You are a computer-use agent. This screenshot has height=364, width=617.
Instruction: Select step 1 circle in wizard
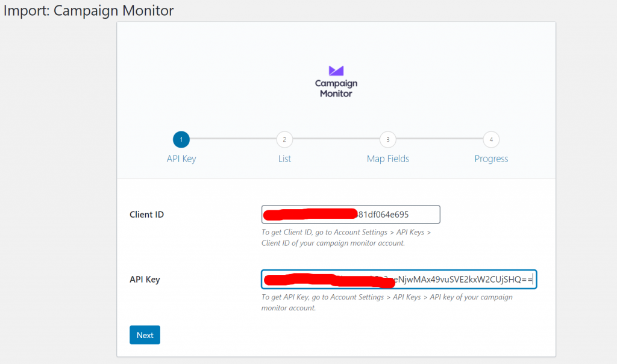(181, 139)
